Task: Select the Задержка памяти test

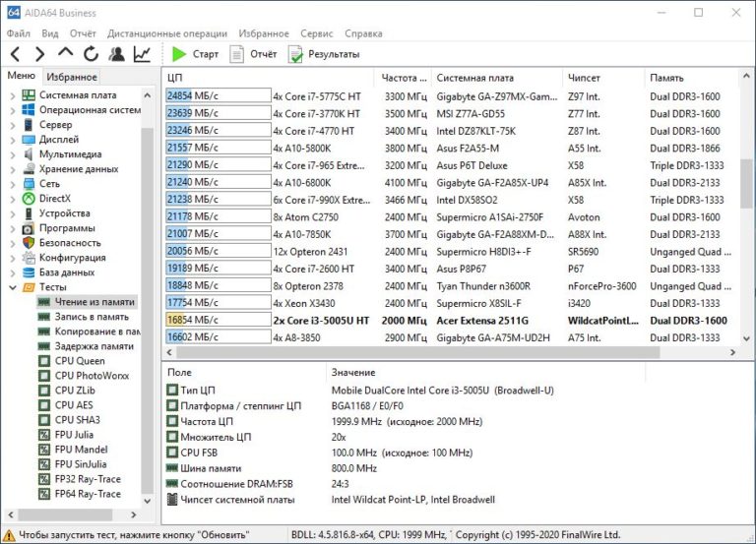Action: [87, 346]
